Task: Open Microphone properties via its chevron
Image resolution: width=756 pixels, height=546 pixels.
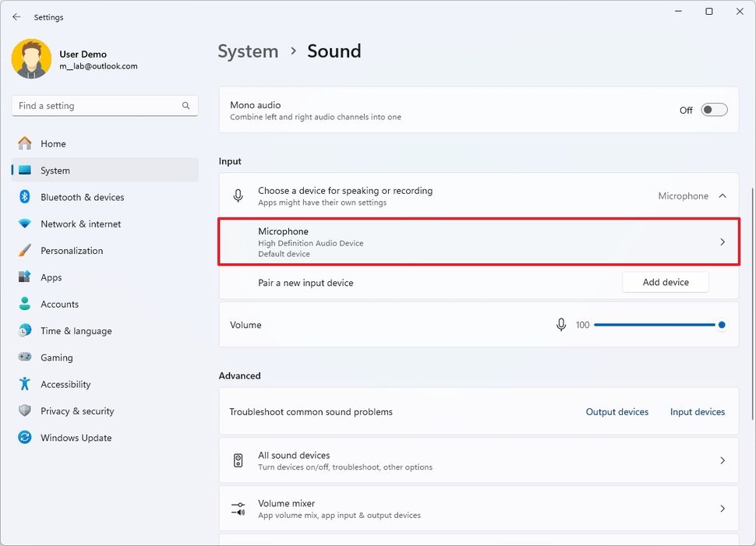Action: (x=722, y=241)
